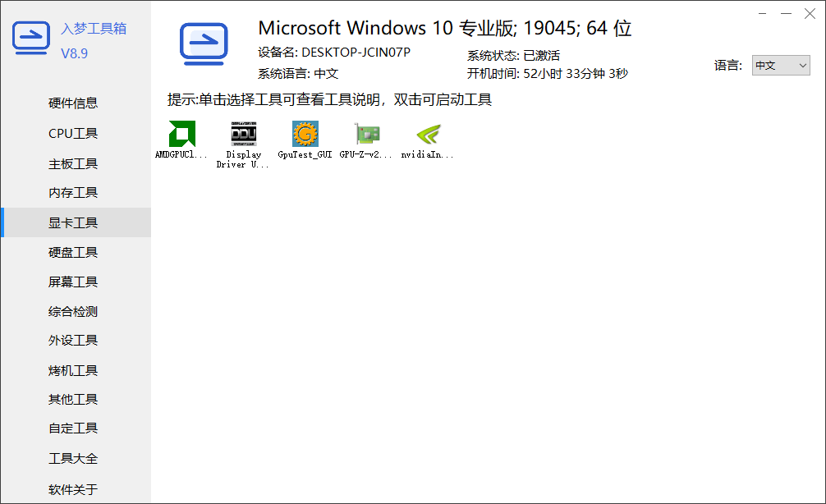826x504 pixels.
Task: Go to 内存工具 category
Action: point(73,193)
